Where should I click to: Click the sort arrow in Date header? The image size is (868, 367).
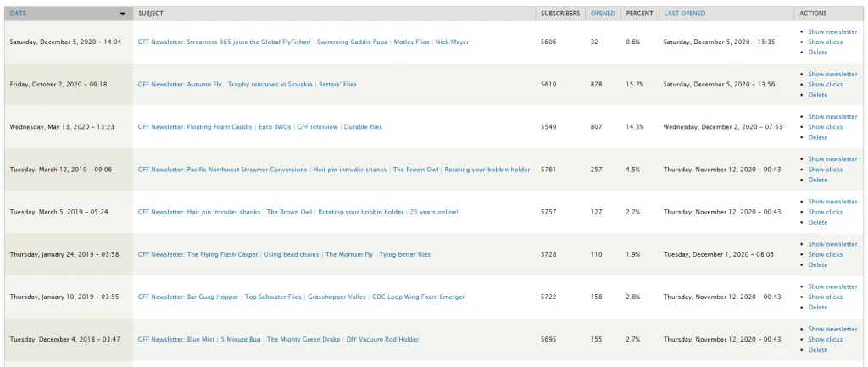(x=123, y=14)
